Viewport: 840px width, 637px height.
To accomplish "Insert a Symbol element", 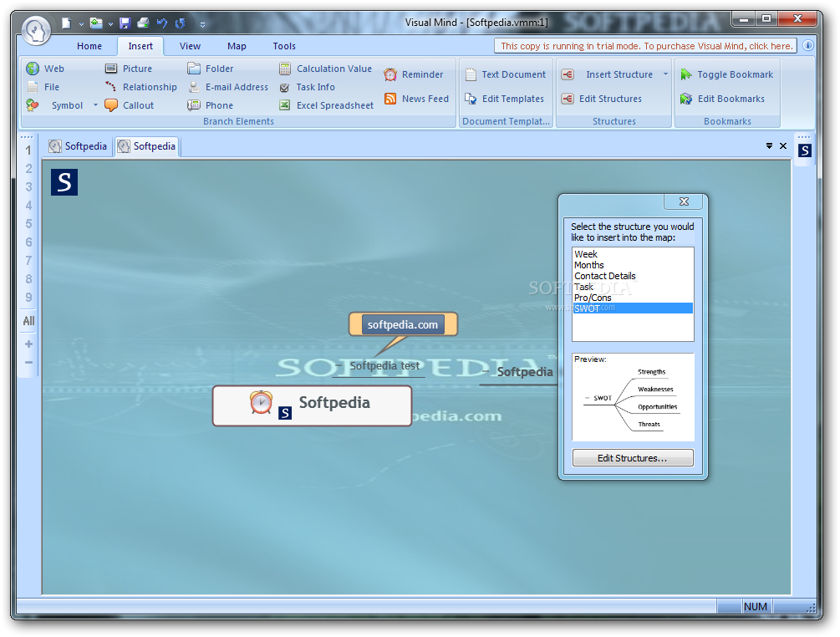I will tap(55, 105).
